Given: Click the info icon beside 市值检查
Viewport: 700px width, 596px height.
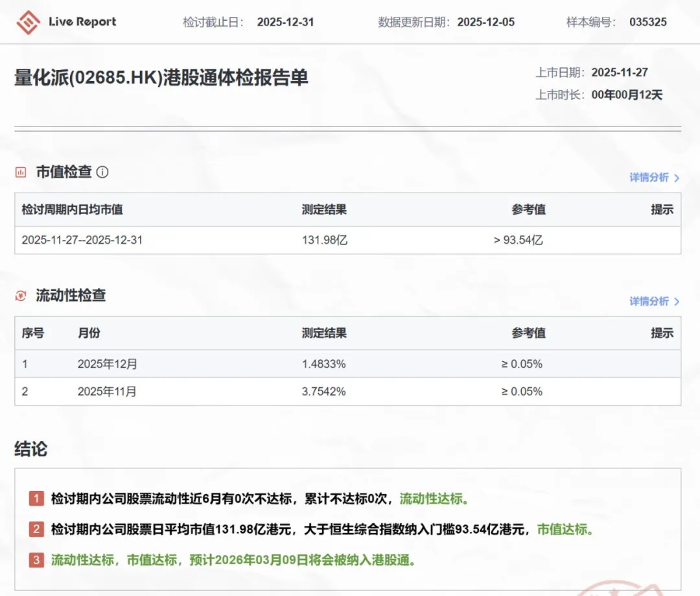Looking at the screenshot, I should tap(102, 172).
